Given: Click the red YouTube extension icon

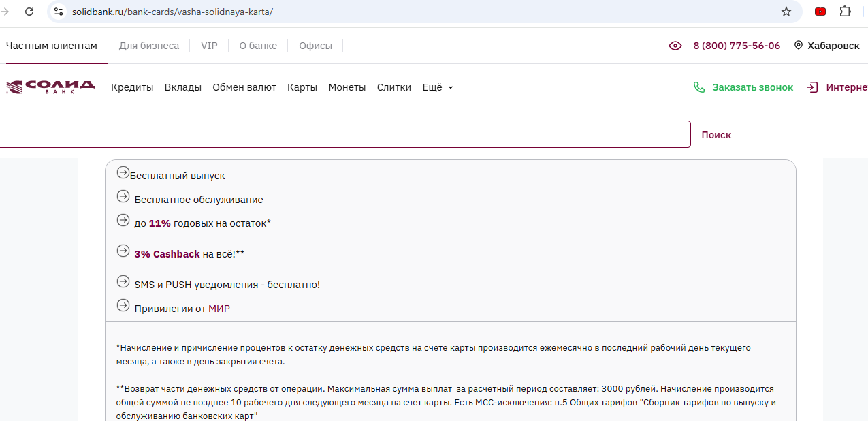Looking at the screenshot, I should click(x=820, y=12).
